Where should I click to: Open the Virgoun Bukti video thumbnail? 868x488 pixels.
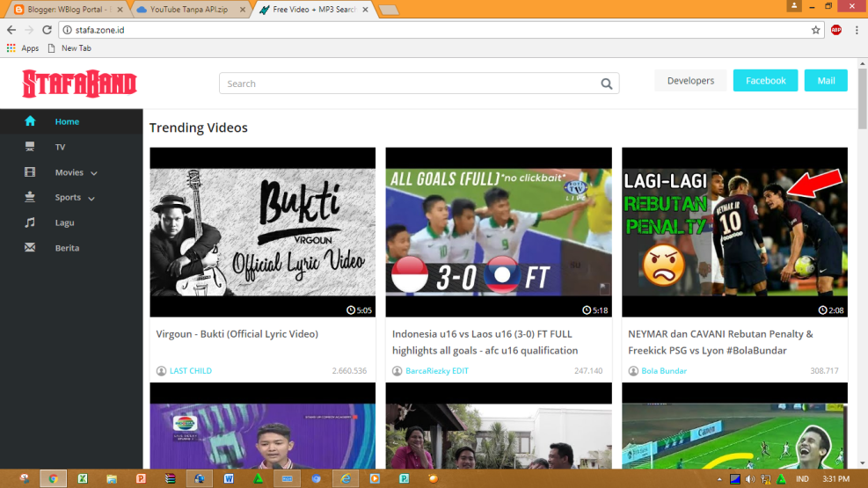coord(262,232)
